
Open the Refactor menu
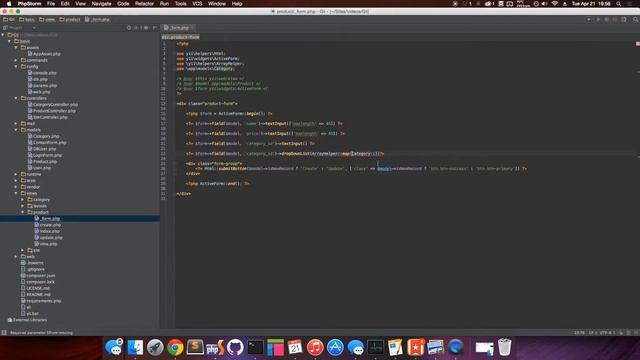pyautogui.click(x=144, y=4)
